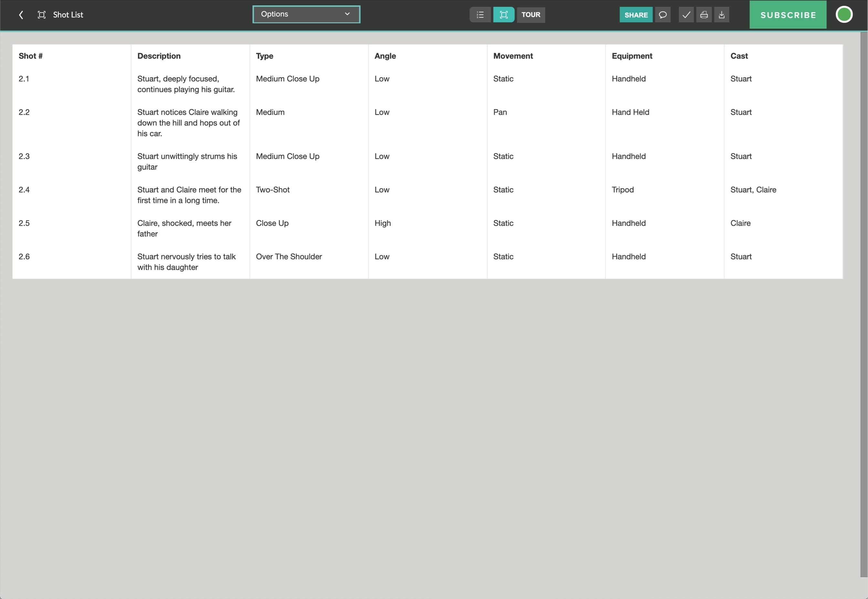This screenshot has height=599, width=868.
Task: Click the Description column header
Action: [x=159, y=56]
